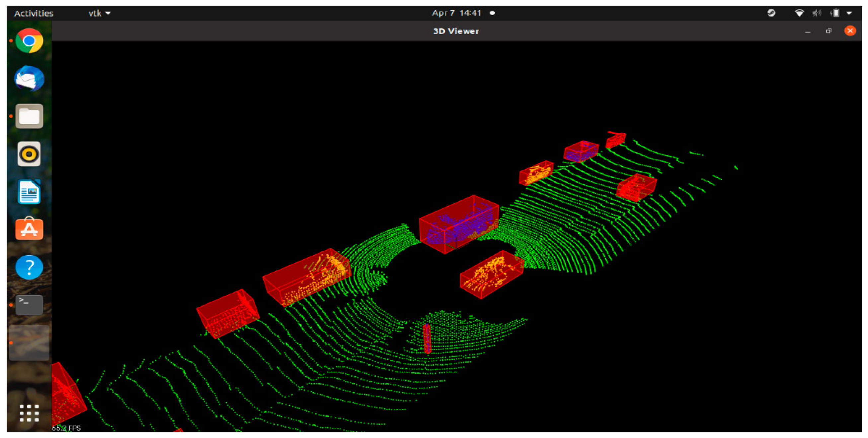Open Google Chrome from the dock

[29, 41]
